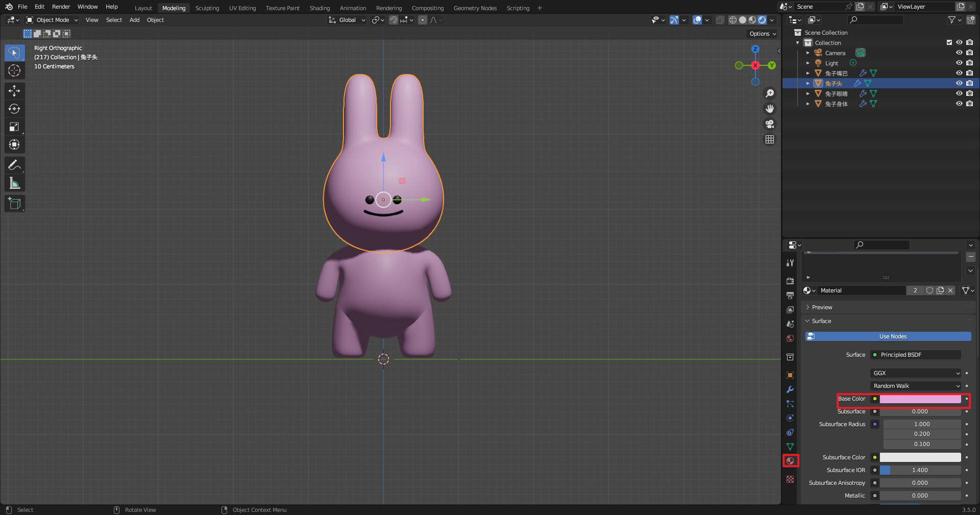
Task: Click the pan view hand icon in the viewport
Action: [770, 109]
